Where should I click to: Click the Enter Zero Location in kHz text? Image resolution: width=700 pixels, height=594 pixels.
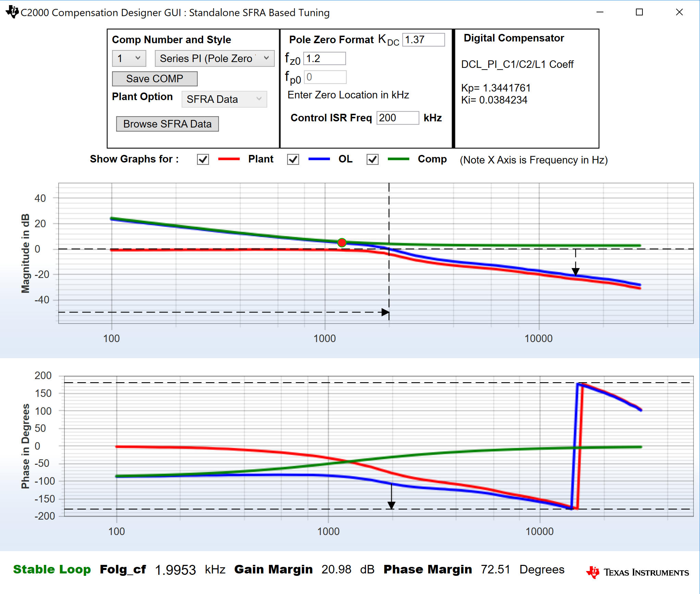tap(348, 95)
